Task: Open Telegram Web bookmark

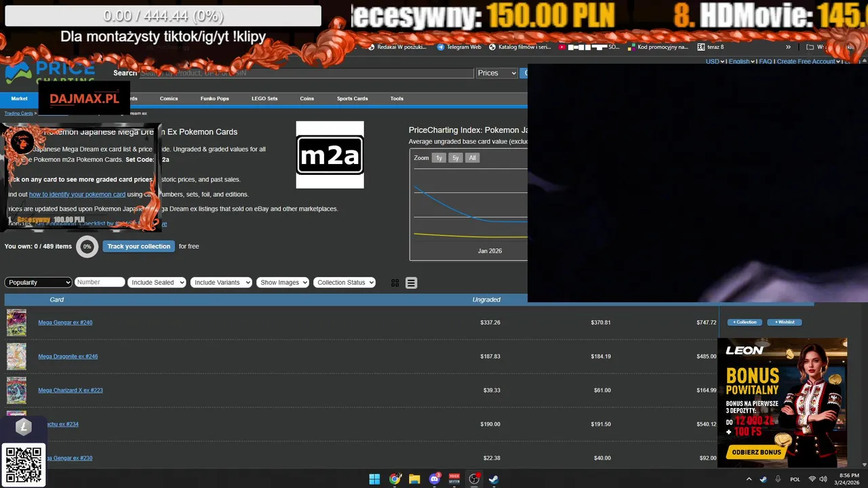Action: pyautogui.click(x=459, y=47)
